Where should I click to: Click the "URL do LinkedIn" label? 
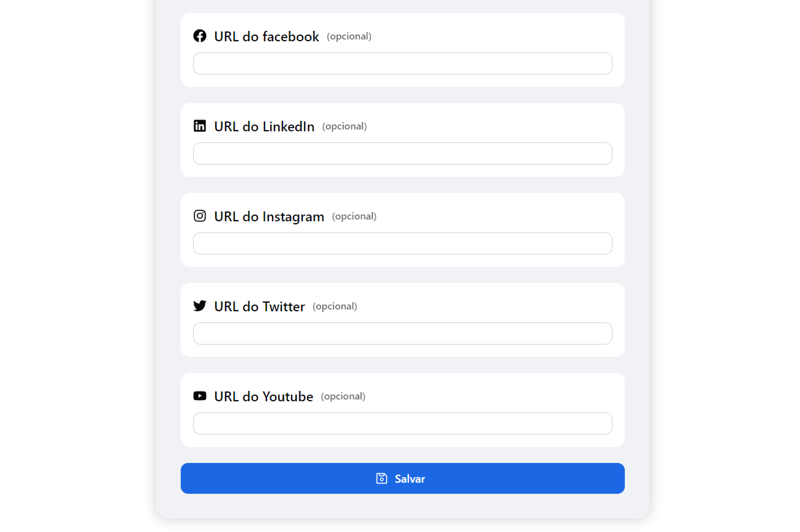(x=264, y=127)
